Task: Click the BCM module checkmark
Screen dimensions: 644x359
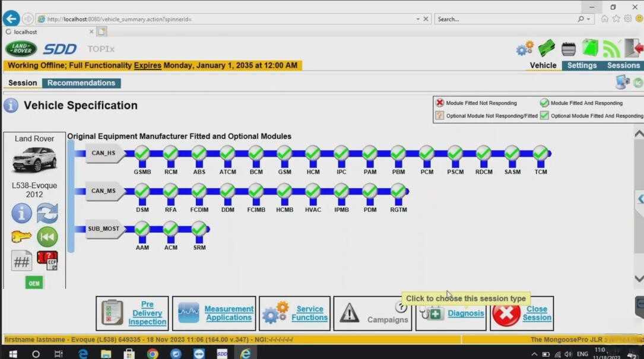Action: click(x=256, y=154)
